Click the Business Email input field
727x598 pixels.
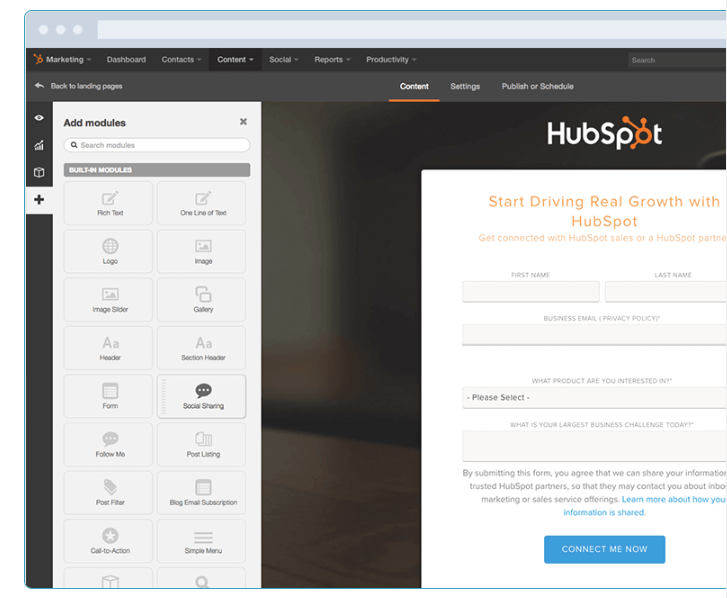[594, 335]
